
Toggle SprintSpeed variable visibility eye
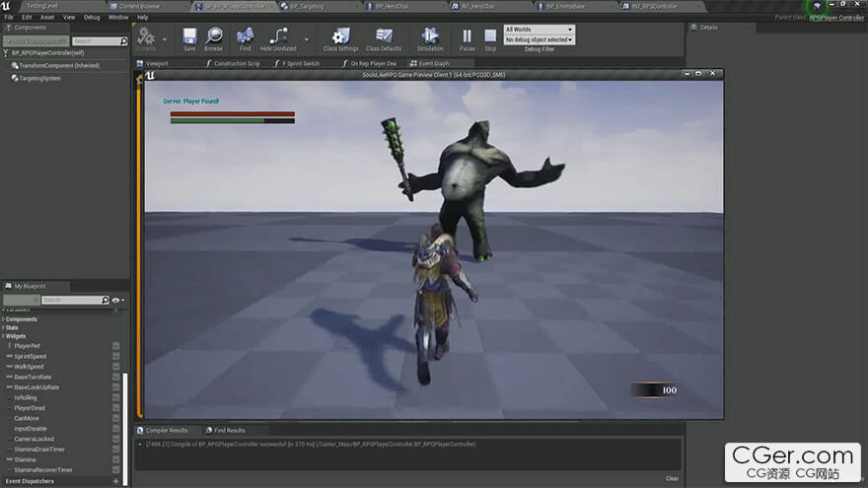116,356
